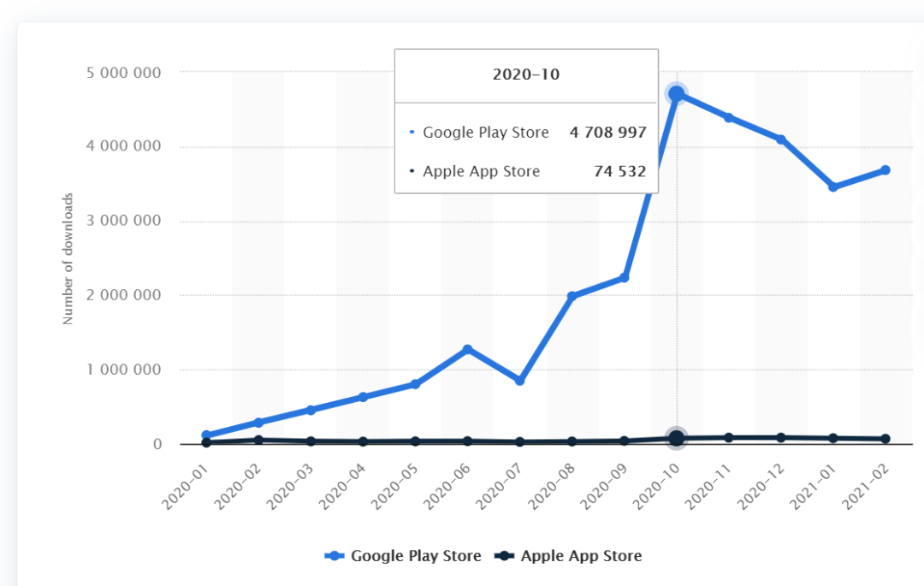The width and height of the screenshot is (924, 586).
Task: Click Apple App Store data point for 2021-02
Action: point(885,439)
